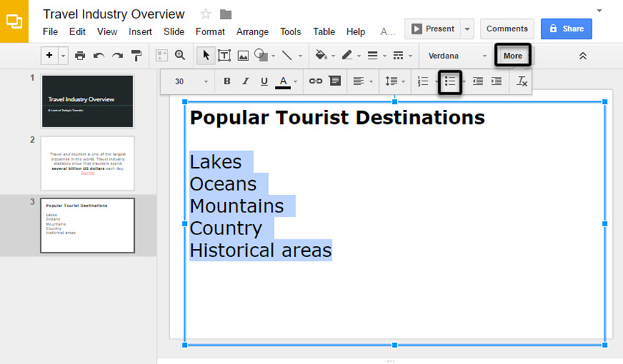
Task: Click the Insert link icon
Action: (316, 81)
